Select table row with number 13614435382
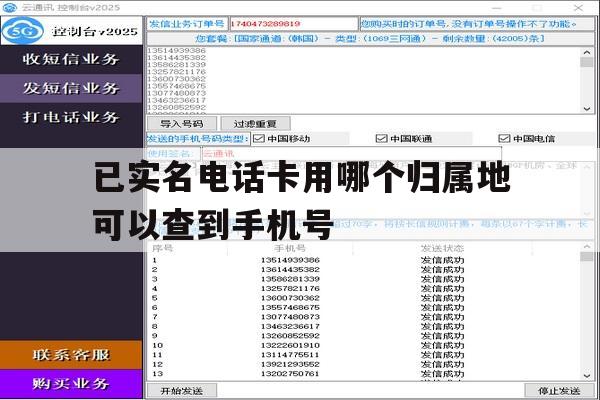 coord(364,270)
